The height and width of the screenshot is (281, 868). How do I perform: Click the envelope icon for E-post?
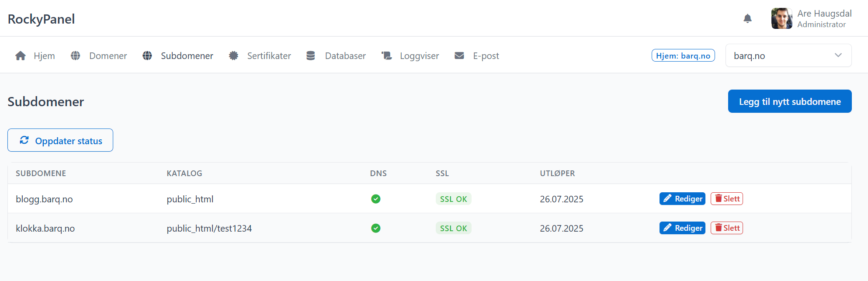[x=459, y=56]
